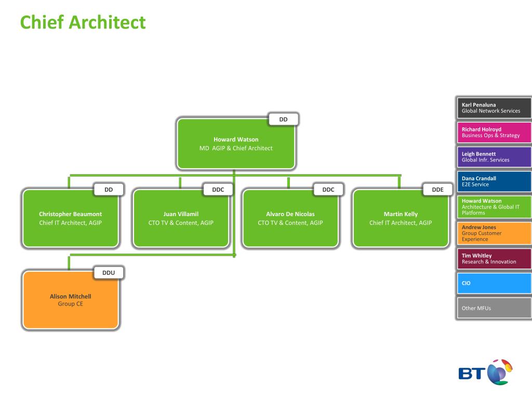Click Alvaro De Nicolas org chart box
The height and width of the screenshot is (399, 532).
pyautogui.click(x=290, y=218)
